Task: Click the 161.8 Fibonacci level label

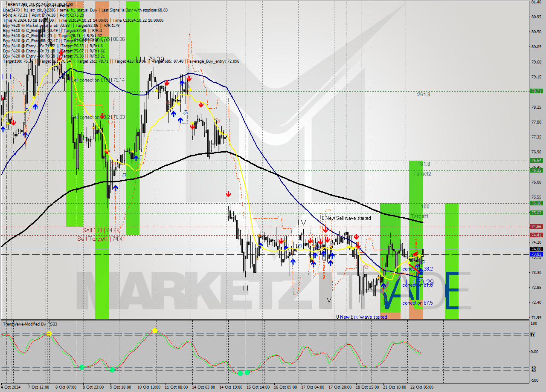Action: click(x=424, y=164)
